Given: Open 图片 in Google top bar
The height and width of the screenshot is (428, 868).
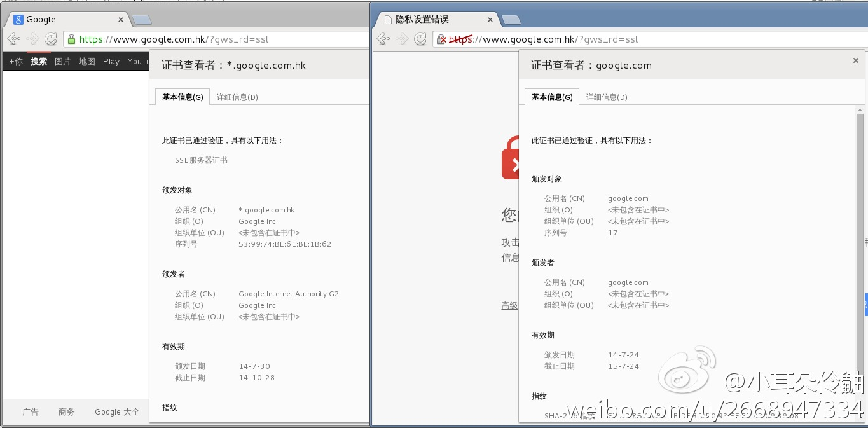Looking at the screenshot, I should point(63,61).
